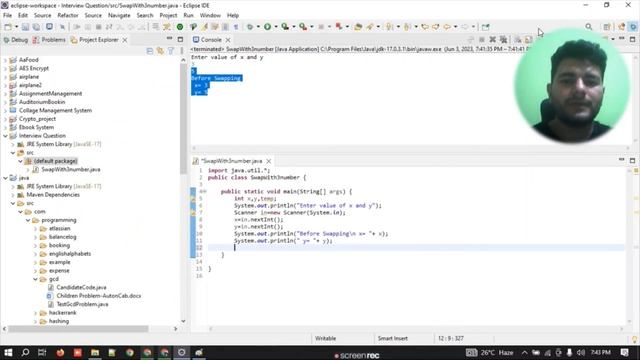640x360 pixels.
Task: Save the current file using the toolbar
Action: (25, 27)
